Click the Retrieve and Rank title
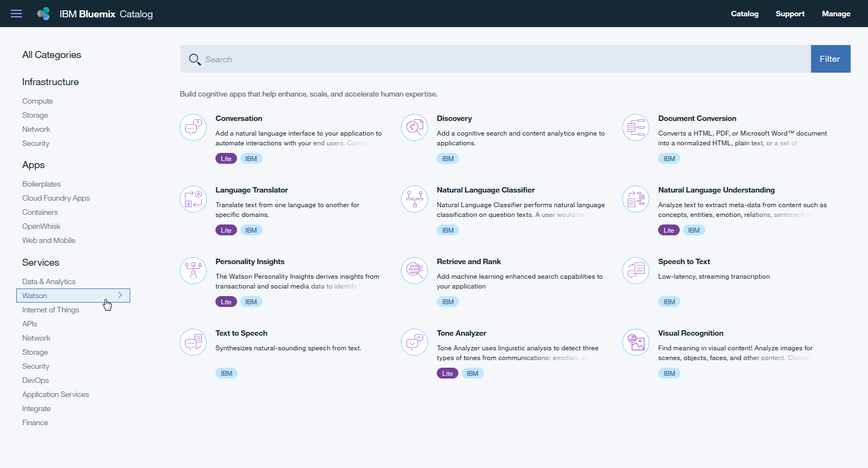 coord(469,261)
